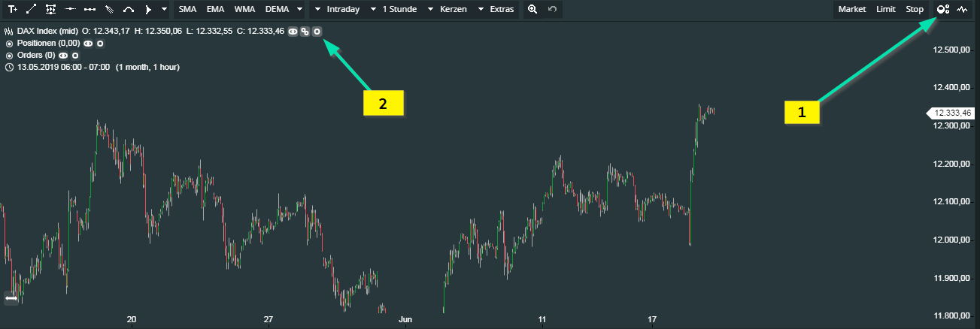Toggle visibility of DAX Index series

tap(293, 32)
